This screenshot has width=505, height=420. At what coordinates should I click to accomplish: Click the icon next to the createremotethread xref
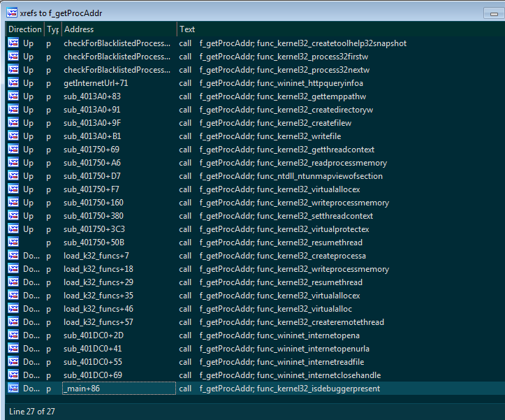coord(13,322)
